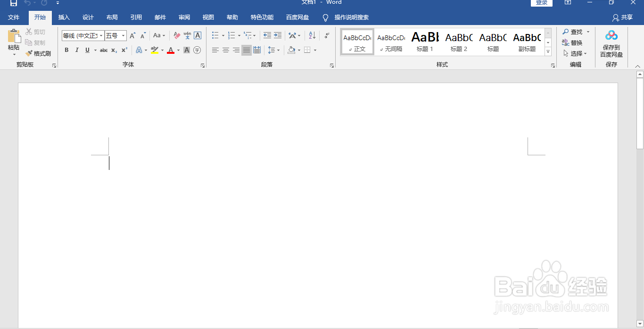Toggle Italic formatting
The width and height of the screenshot is (644, 329).
click(77, 50)
